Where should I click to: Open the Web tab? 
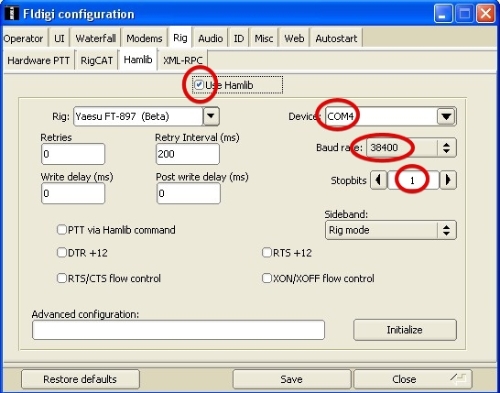(294, 39)
